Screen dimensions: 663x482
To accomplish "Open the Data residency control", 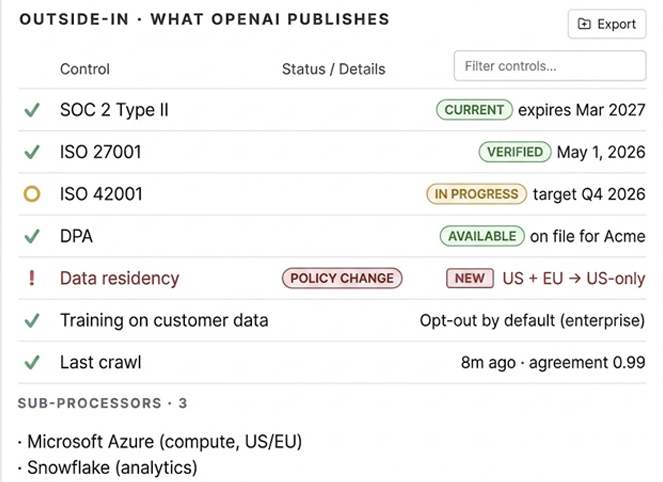I will [x=120, y=278].
